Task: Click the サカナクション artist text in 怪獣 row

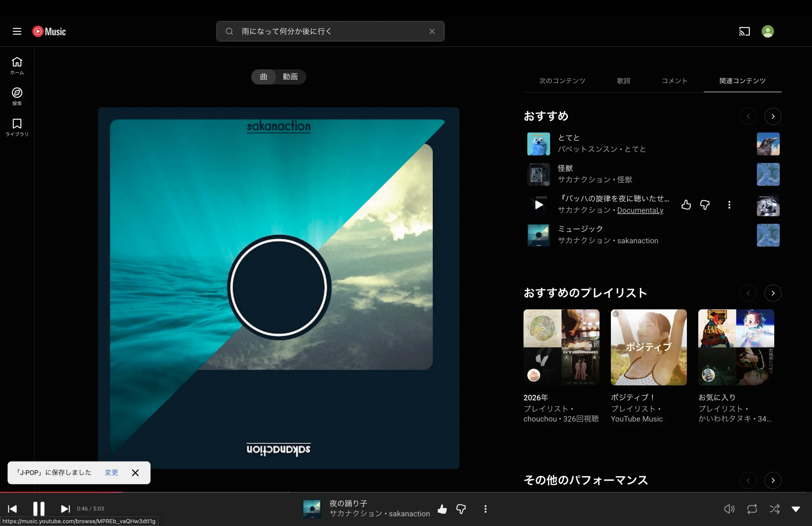Action: point(584,179)
